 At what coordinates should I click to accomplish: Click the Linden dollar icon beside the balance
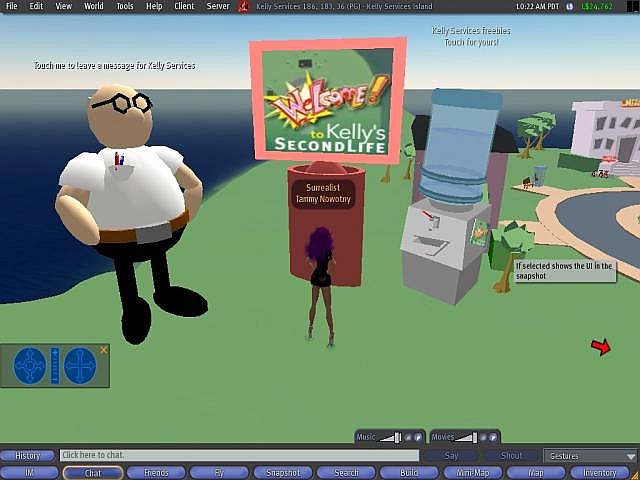[570, 7]
